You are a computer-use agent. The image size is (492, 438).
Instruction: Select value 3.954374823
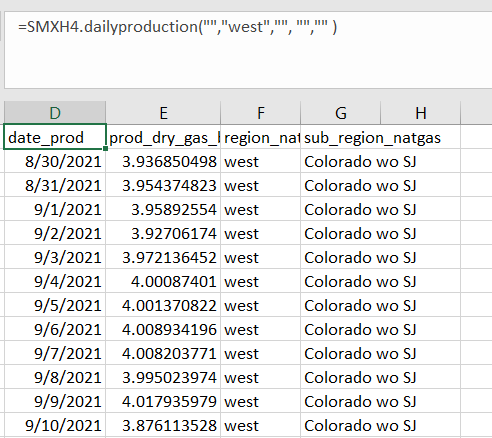pos(163,185)
